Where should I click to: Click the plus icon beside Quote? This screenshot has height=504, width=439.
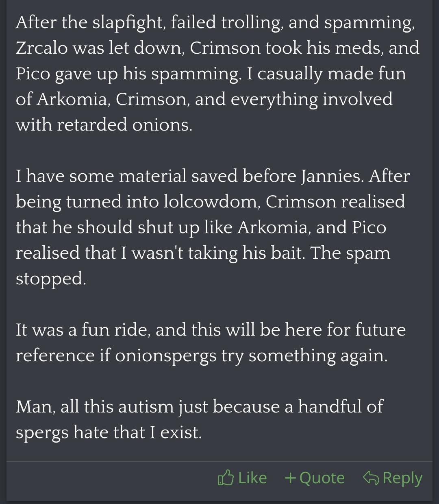point(290,478)
